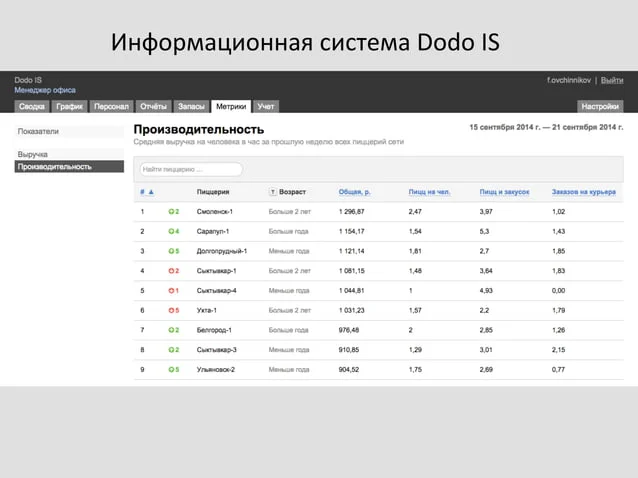Click the 904,52 total value
Screen dimensions: 638x478
349,369
